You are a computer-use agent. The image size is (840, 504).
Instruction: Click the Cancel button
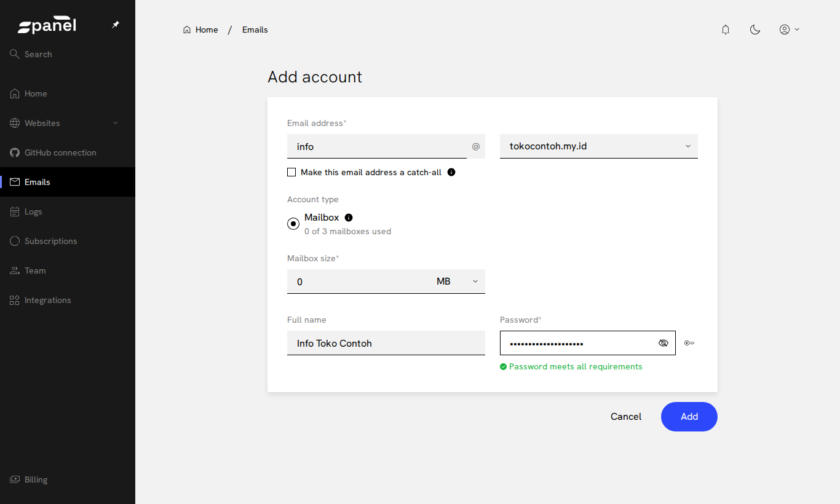pyautogui.click(x=626, y=417)
